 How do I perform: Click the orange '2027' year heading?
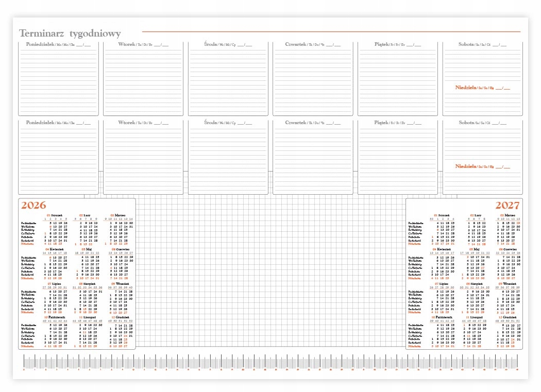507,206
